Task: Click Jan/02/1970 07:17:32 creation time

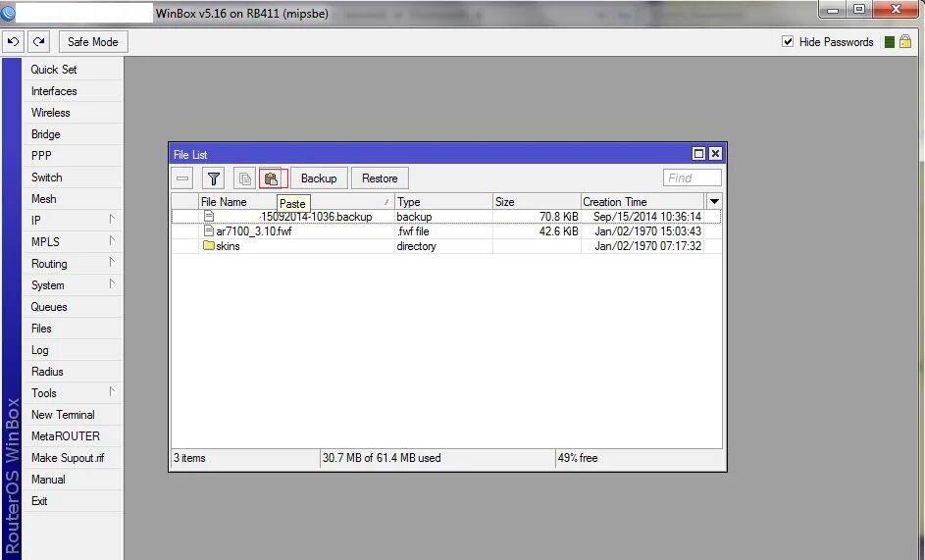Action: click(x=647, y=246)
